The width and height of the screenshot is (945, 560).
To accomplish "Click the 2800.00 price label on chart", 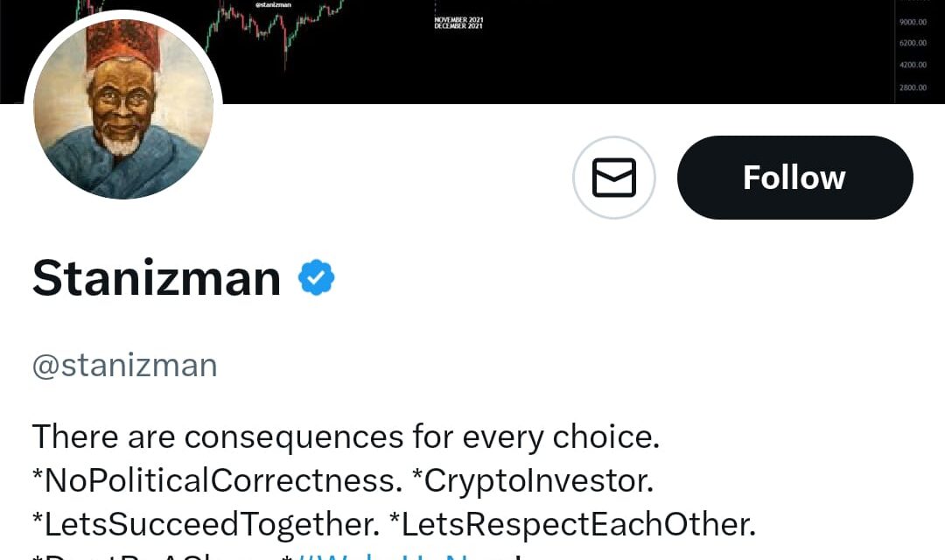I will (913, 87).
